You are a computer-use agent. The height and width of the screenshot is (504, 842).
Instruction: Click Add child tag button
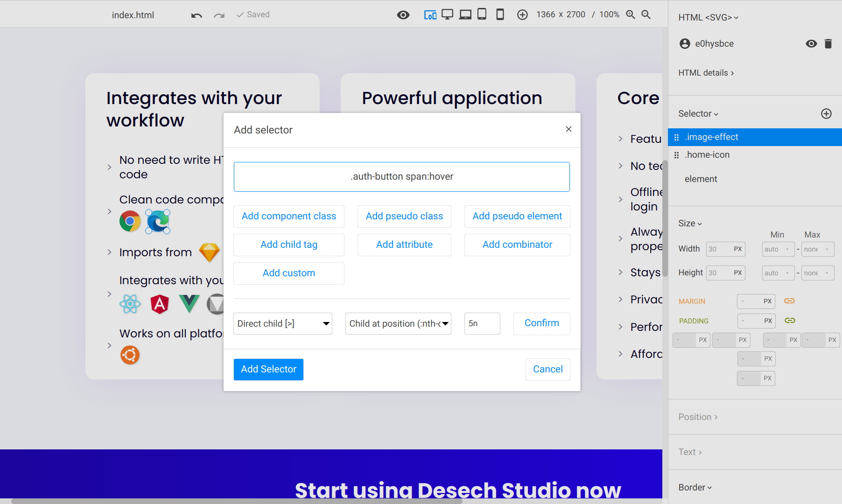[x=289, y=245]
